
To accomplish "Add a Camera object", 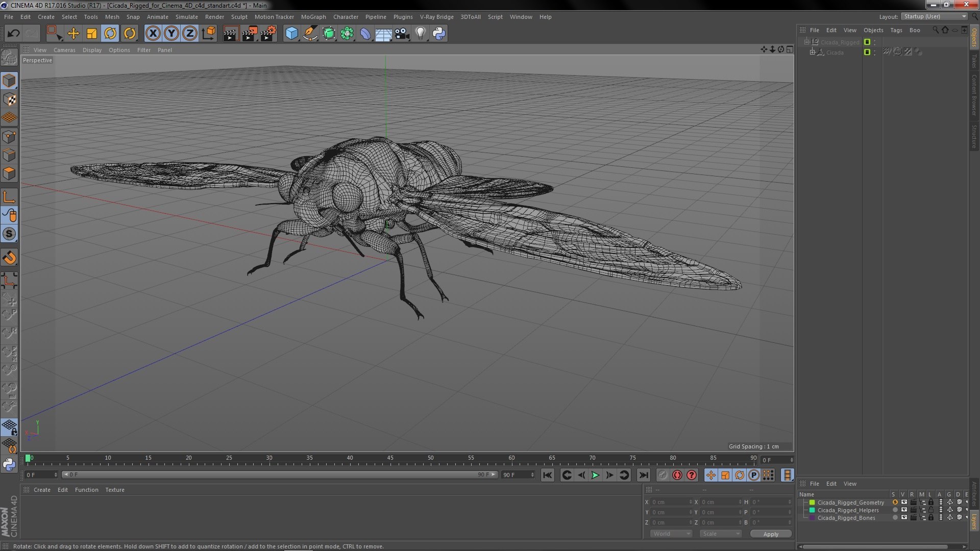I will click(402, 34).
